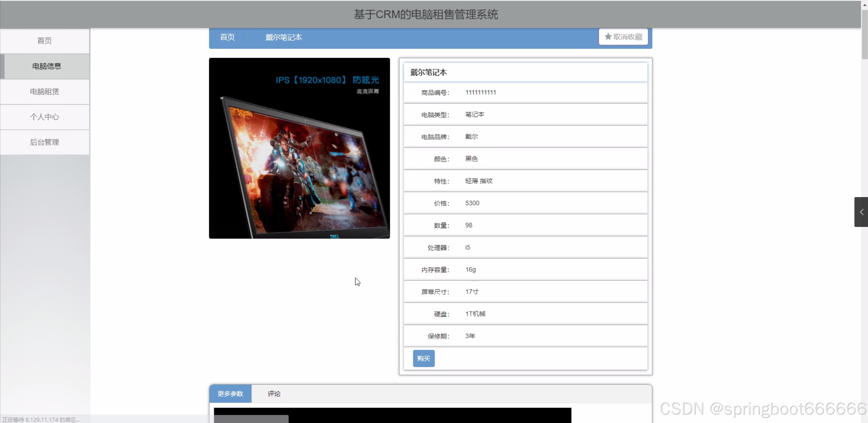Click the vertical scrollbar thumb
This screenshot has height=423, width=868.
click(x=864, y=34)
